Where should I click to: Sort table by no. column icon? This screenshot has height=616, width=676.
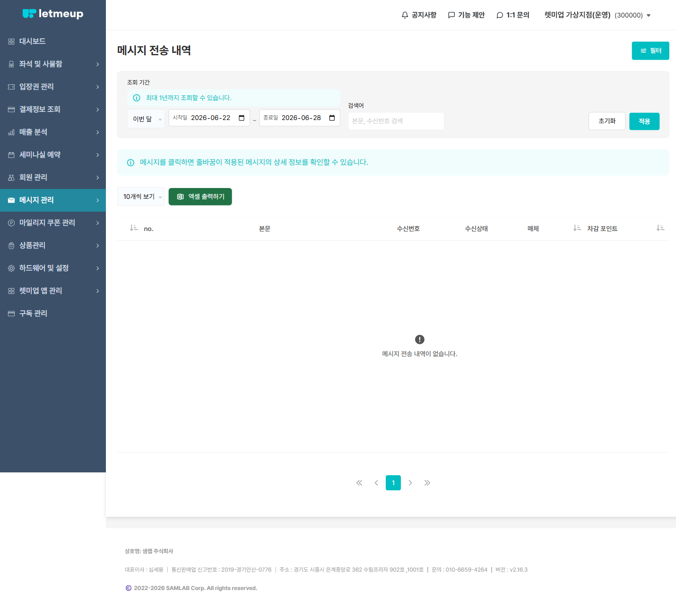(134, 228)
